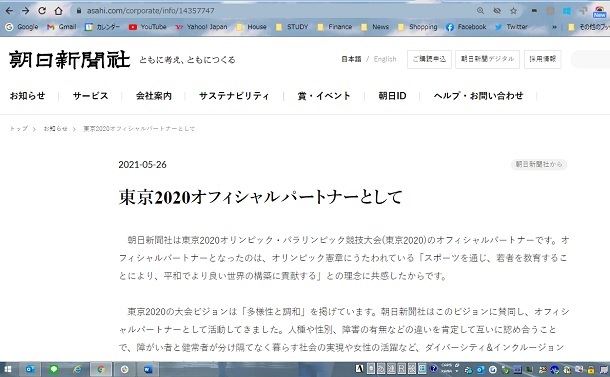
Task: Click the IME A input mode icon
Action: coord(359,368)
